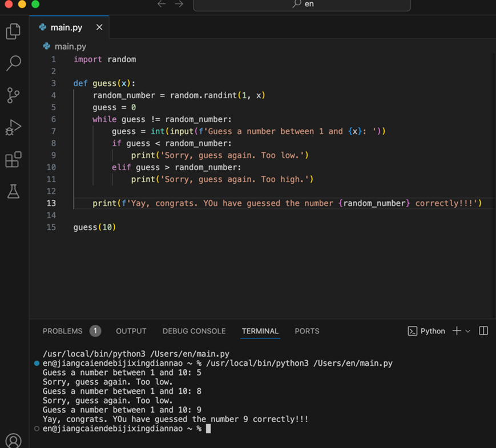The height and width of the screenshot is (448, 496).
Task: Click the macOS red close window button
Action: (x=9, y=3)
